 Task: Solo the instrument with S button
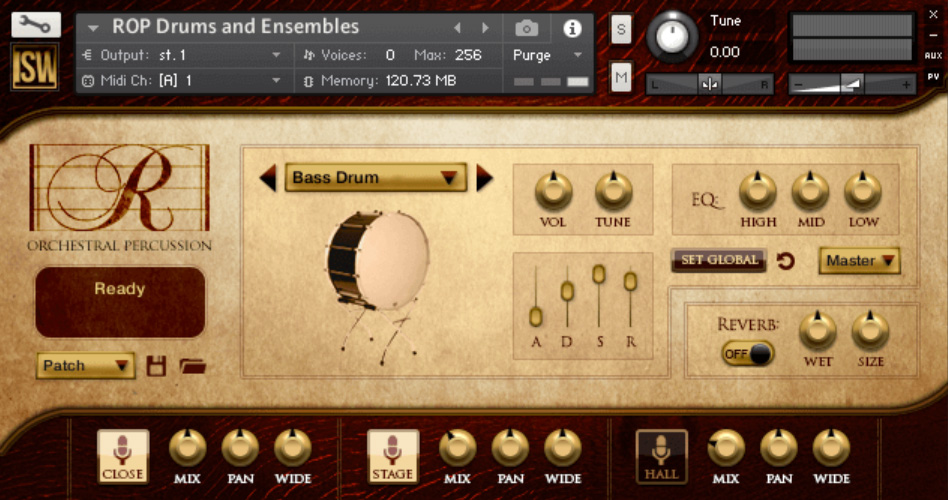(x=621, y=29)
